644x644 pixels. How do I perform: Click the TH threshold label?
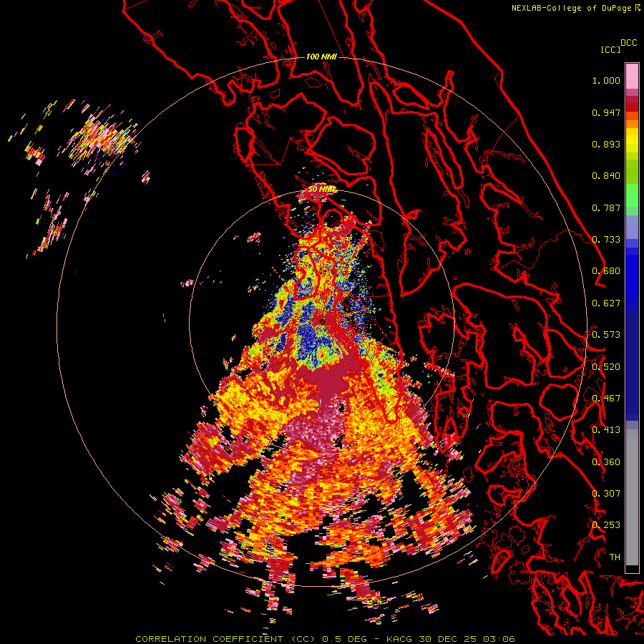click(x=615, y=557)
